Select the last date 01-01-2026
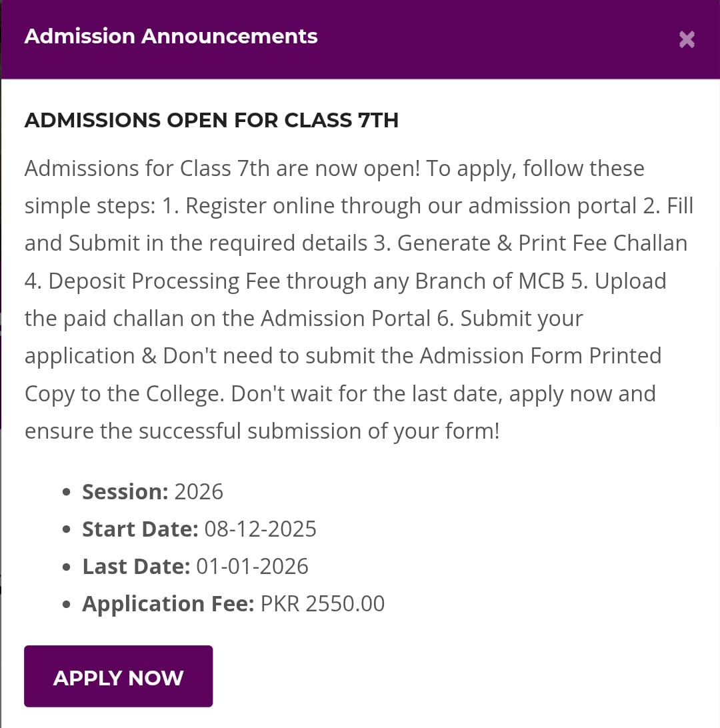Screen dimensions: 720x728 pos(253,567)
